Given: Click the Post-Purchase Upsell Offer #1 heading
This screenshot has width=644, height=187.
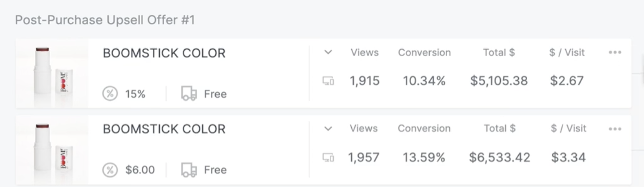Looking at the screenshot, I should (105, 20).
